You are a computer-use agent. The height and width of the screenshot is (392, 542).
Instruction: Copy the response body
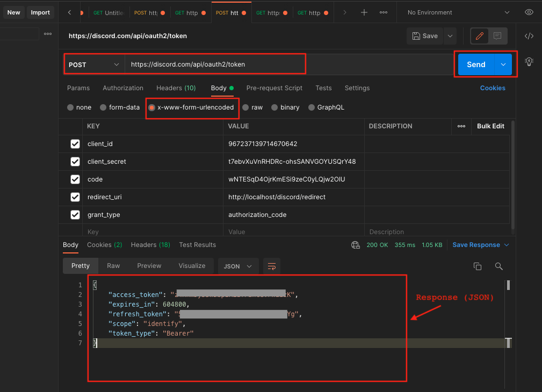477,266
